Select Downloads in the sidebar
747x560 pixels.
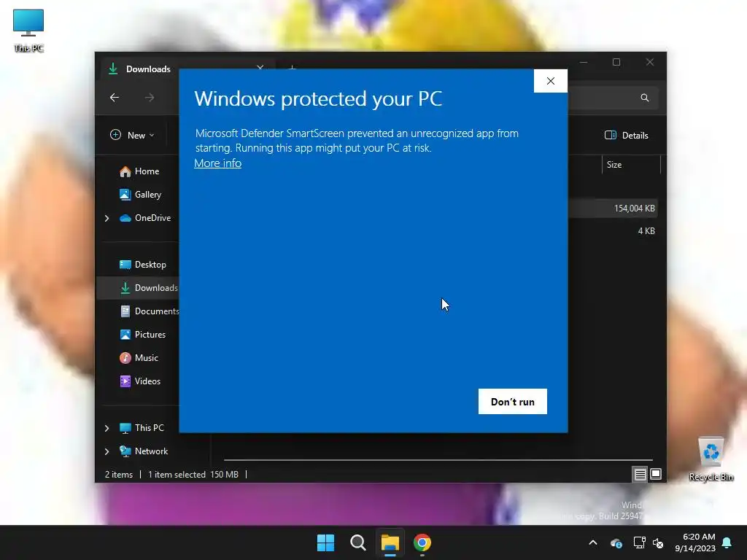[148, 287]
